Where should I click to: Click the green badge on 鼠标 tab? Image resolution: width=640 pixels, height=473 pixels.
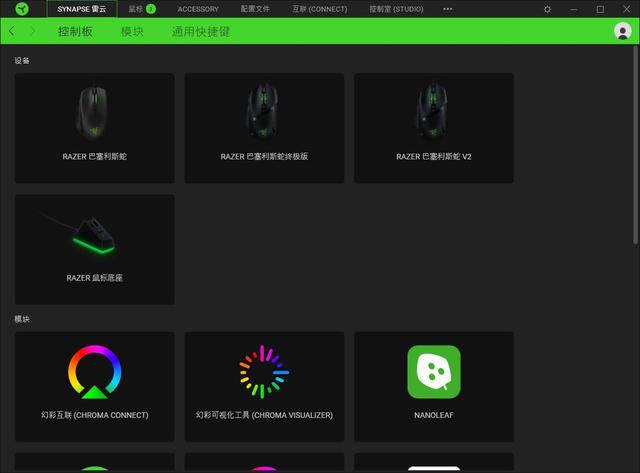[151, 9]
